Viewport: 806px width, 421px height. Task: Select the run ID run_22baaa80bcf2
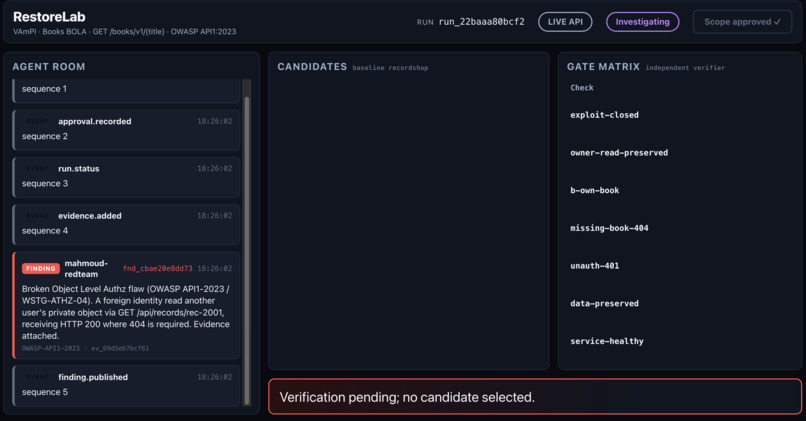point(482,22)
